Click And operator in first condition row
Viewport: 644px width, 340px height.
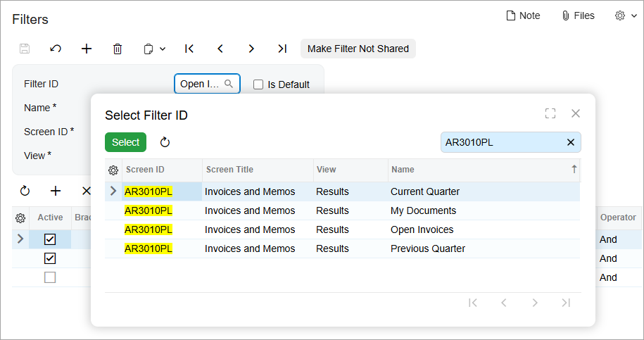tap(608, 239)
